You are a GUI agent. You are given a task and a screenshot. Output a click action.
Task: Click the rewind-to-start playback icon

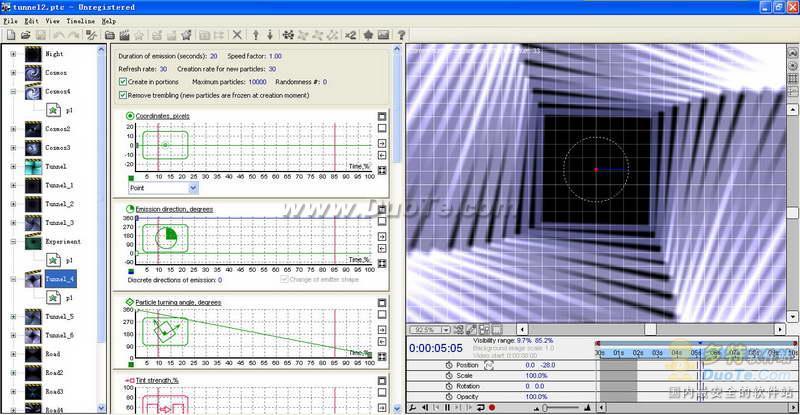pos(425,407)
